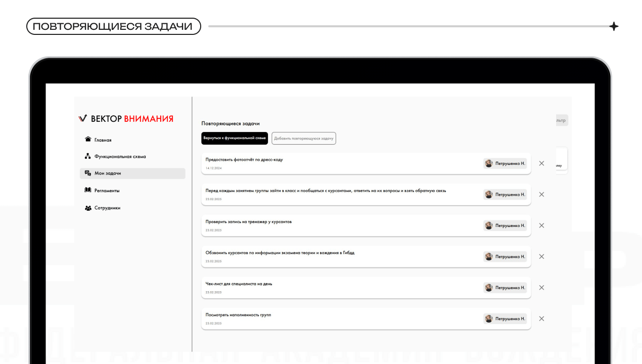Click the Функциональная схема hierarchy icon
The width and height of the screenshot is (642, 364).
point(88,156)
